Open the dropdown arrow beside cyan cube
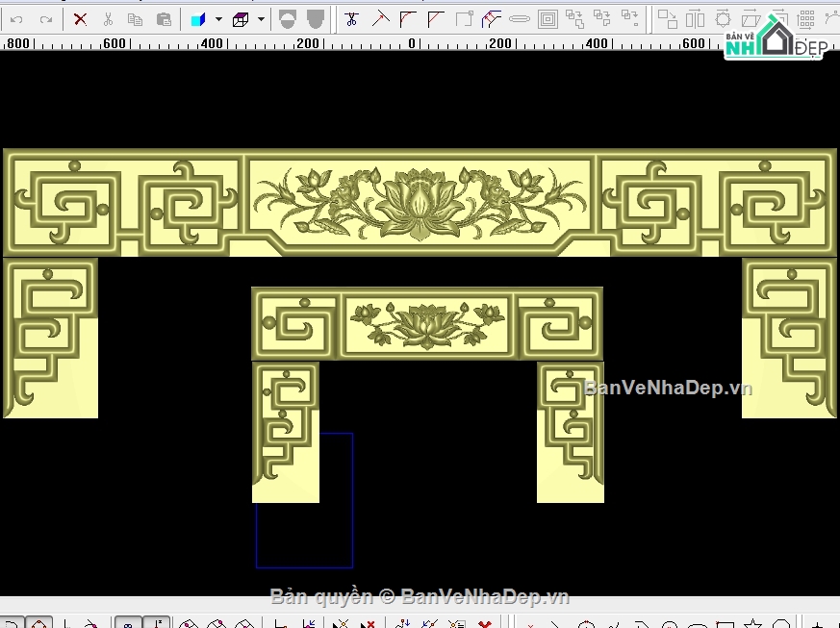Image resolution: width=840 pixels, height=628 pixels. (x=218, y=20)
